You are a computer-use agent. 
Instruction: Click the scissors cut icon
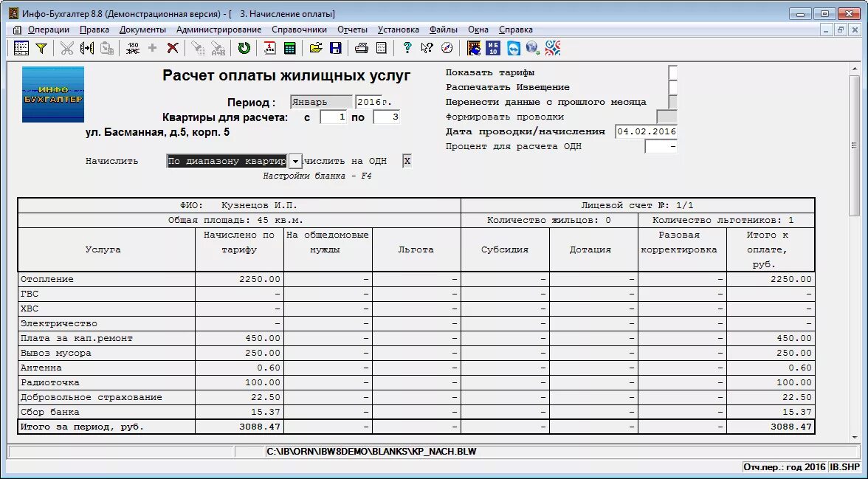(x=67, y=48)
